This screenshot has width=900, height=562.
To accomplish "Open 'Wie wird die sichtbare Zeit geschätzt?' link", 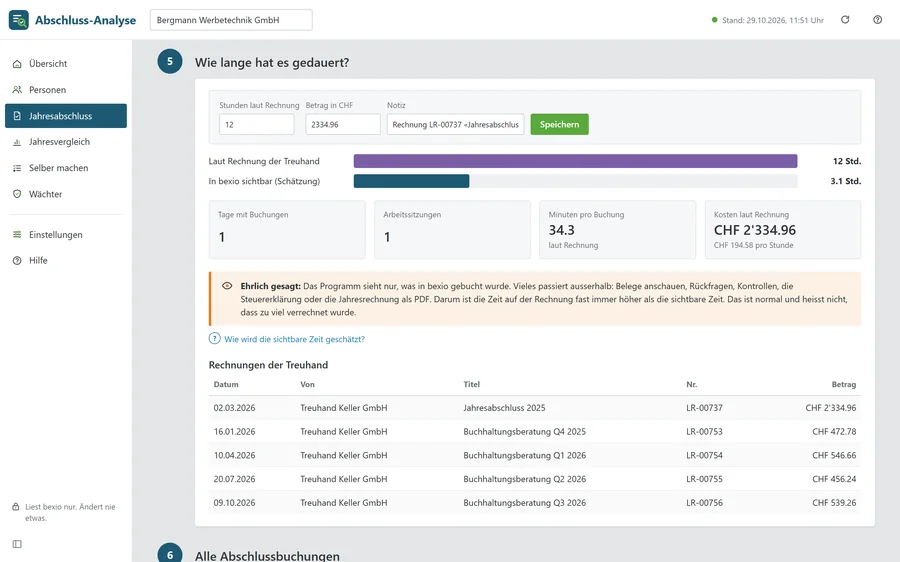I will click(294, 339).
